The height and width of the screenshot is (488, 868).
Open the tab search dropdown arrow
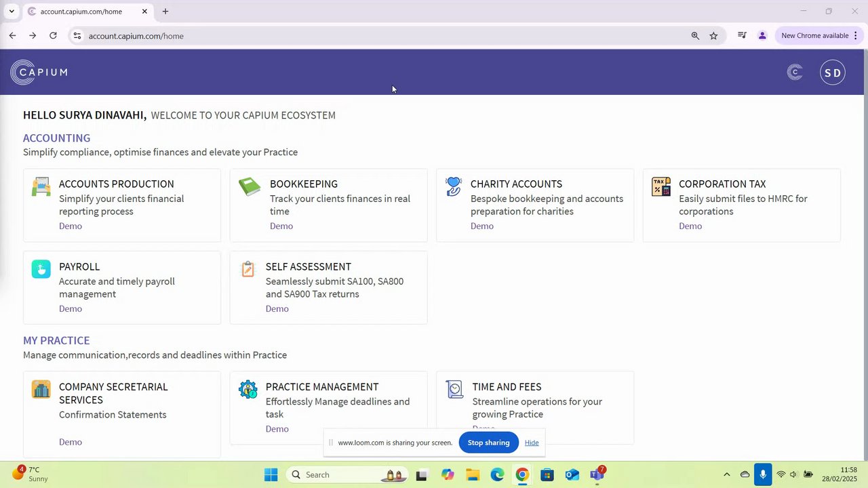(x=12, y=12)
